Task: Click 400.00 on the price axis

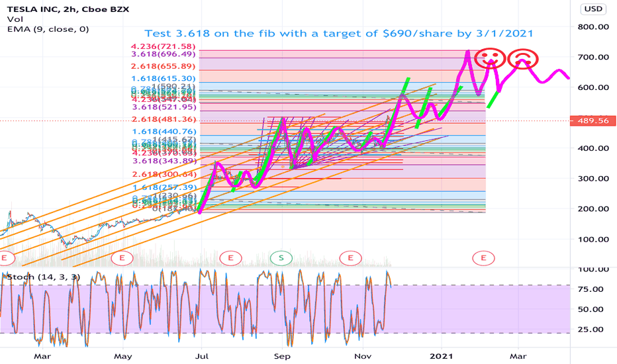Action: coord(593,148)
